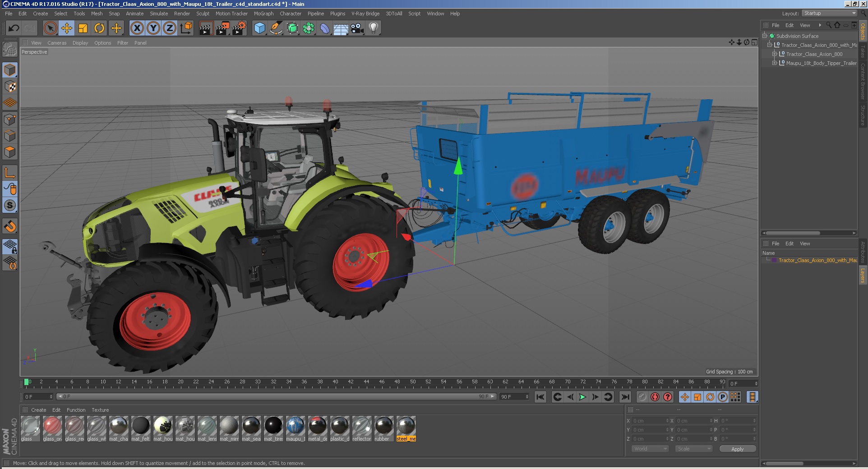
Task: Toggle Z axis lock
Action: pos(170,28)
